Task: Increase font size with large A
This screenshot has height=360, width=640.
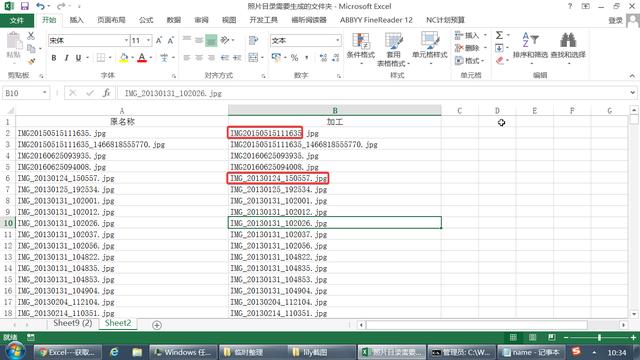Action: [159, 40]
